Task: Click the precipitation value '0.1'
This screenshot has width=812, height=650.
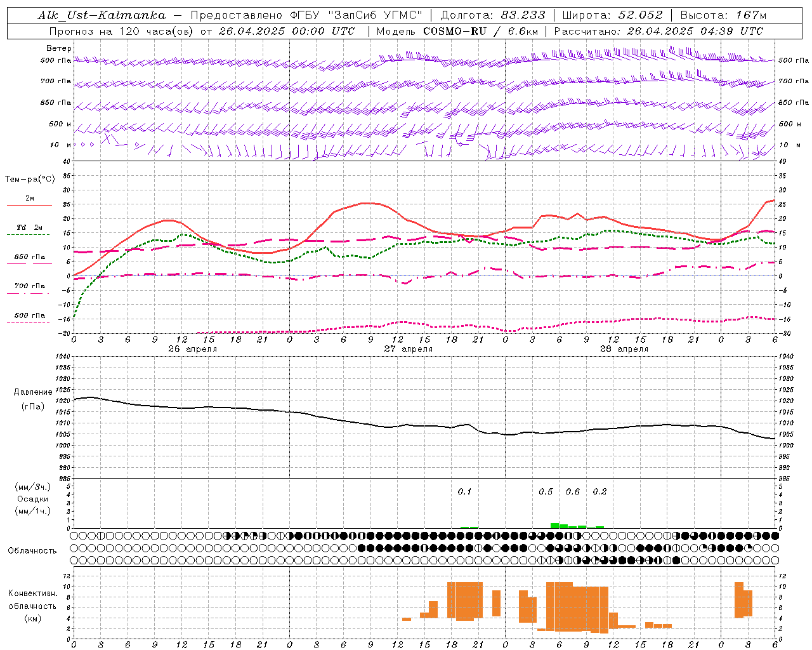Action: click(x=464, y=491)
